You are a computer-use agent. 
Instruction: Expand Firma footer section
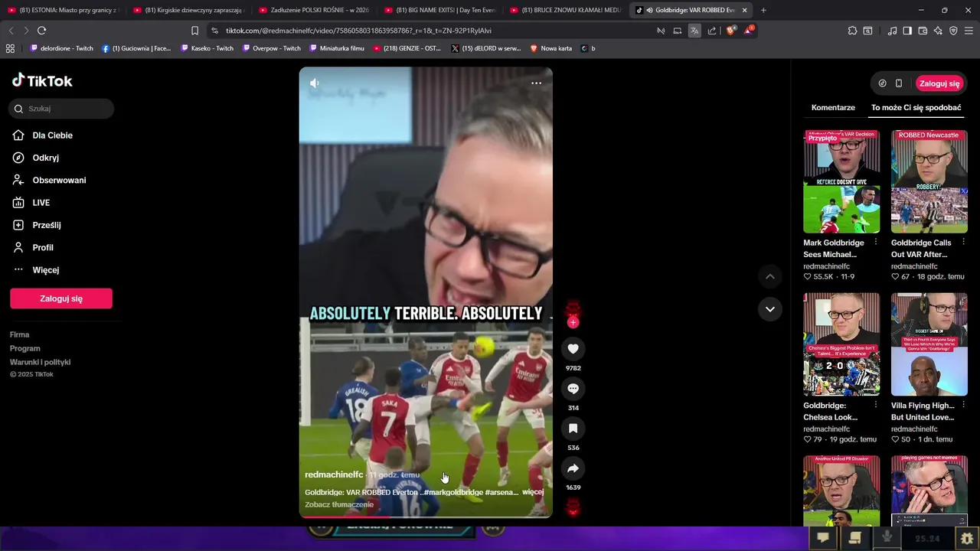[x=19, y=334]
